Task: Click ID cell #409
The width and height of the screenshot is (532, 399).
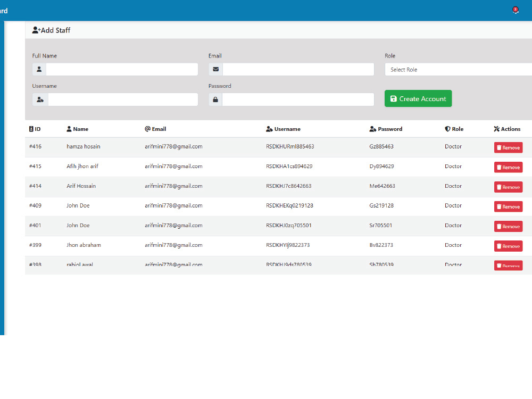Action: [x=35, y=205]
